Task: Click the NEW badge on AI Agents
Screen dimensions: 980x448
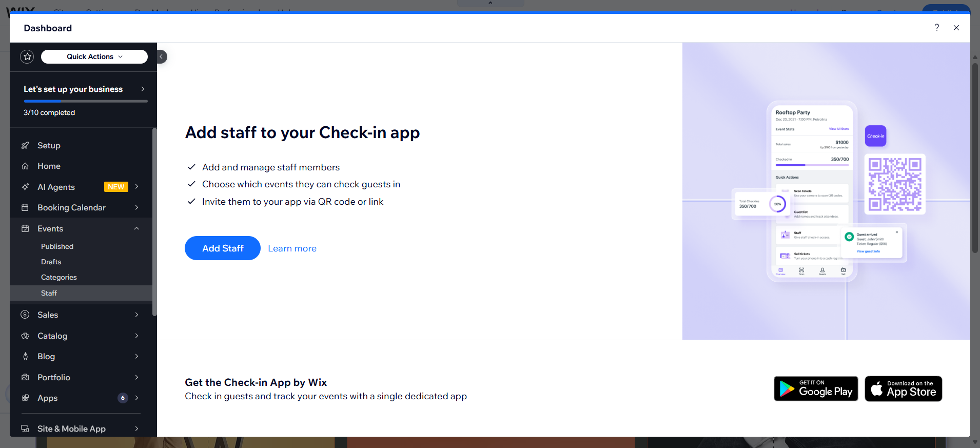Action: pos(116,187)
